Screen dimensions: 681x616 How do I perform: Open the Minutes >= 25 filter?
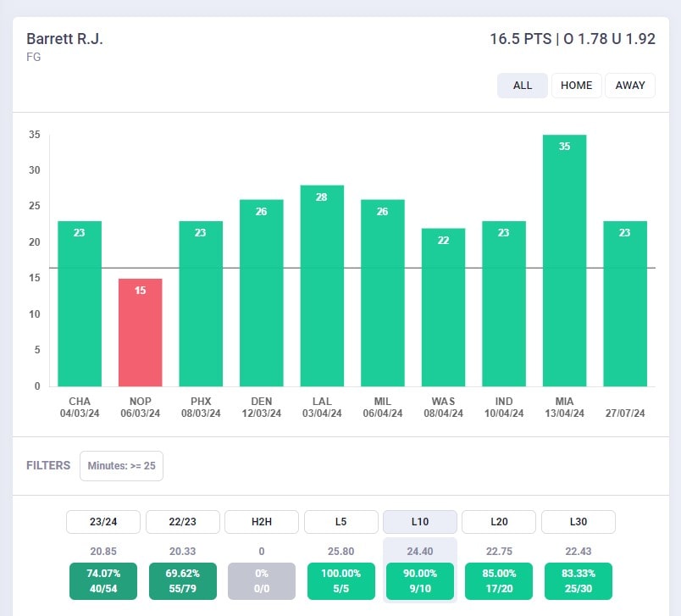click(122, 466)
